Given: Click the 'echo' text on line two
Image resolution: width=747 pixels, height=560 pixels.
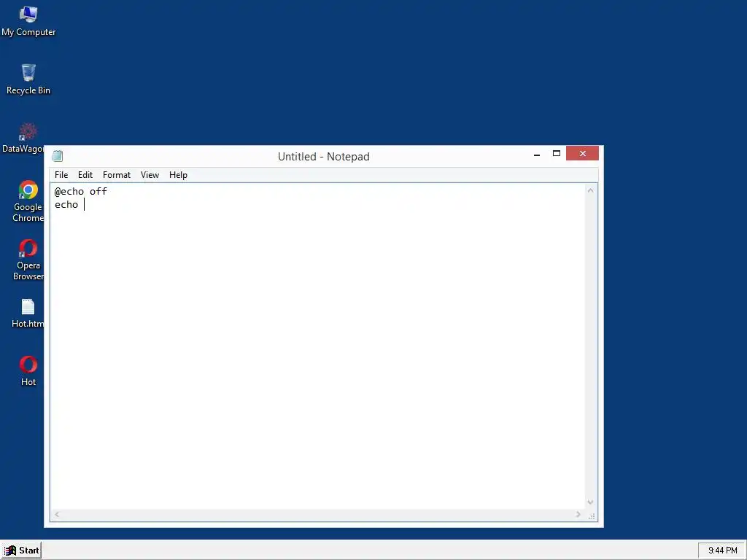Looking at the screenshot, I should click(66, 205).
